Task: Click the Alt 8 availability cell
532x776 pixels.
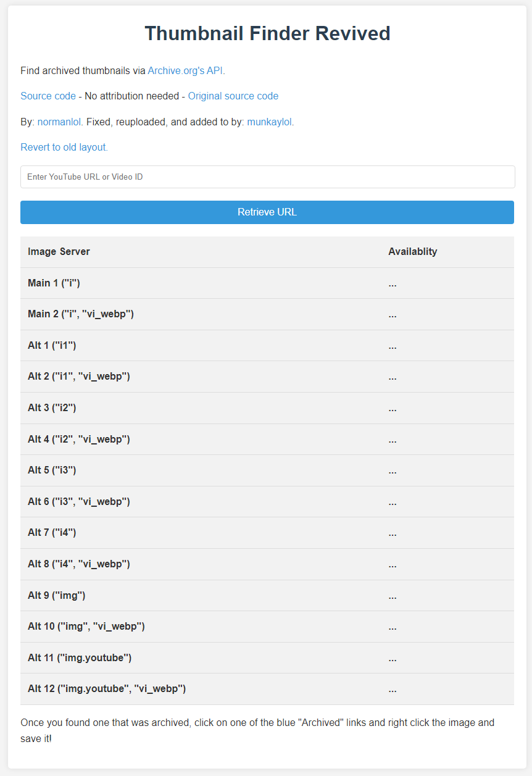Action: click(x=393, y=564)
